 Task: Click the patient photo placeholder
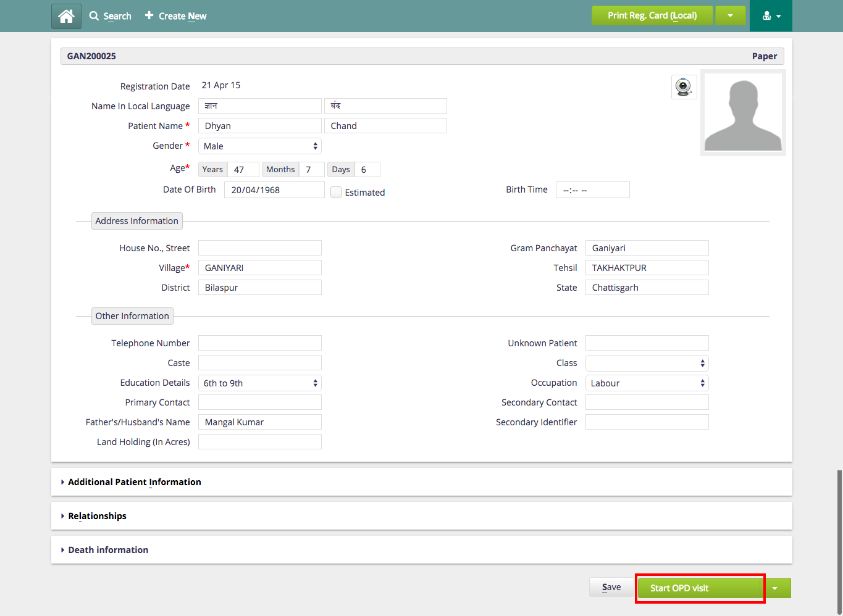742,112
